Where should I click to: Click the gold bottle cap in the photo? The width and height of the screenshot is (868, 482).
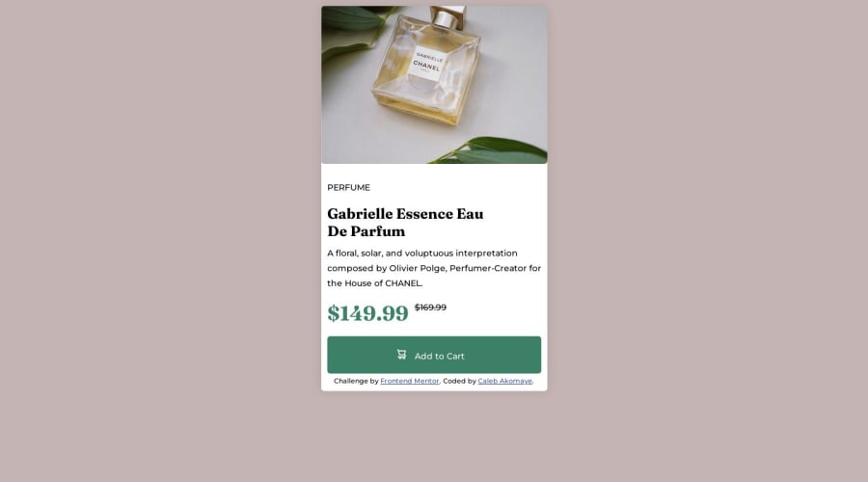[x=448, y=17]
